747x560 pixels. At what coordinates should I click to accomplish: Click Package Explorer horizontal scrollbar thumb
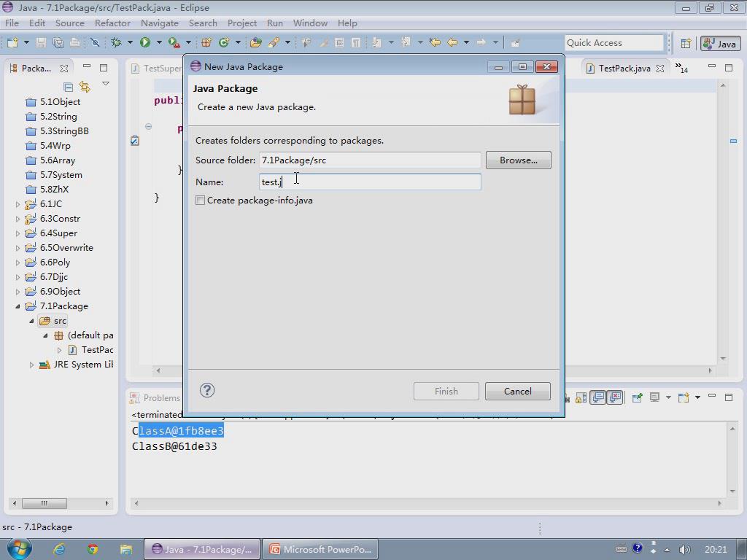[44, 503]
